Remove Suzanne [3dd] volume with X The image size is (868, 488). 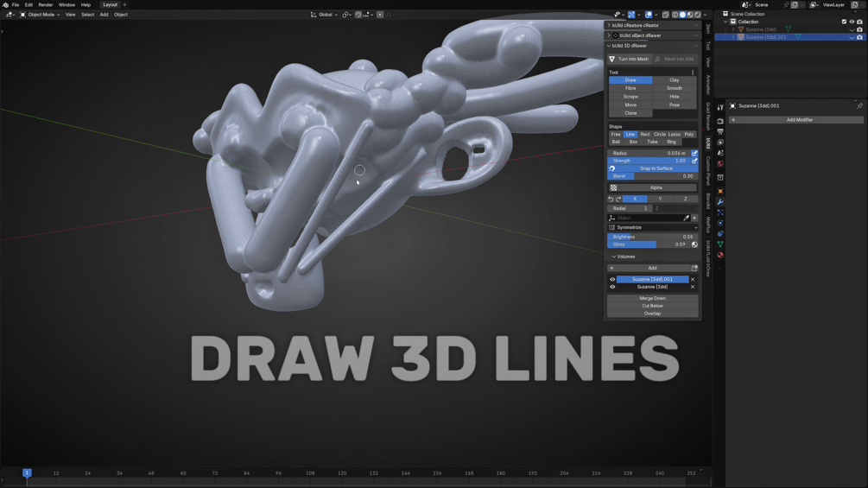click(x=693, y=287)
